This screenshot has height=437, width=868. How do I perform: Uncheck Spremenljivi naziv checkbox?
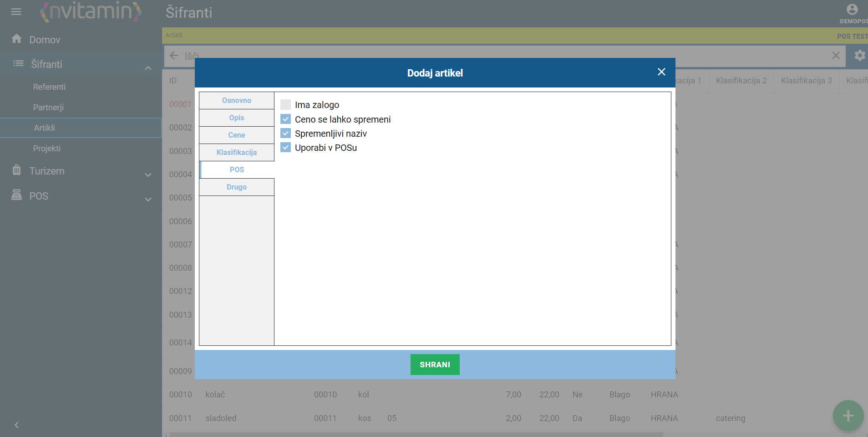pos(285,134)
